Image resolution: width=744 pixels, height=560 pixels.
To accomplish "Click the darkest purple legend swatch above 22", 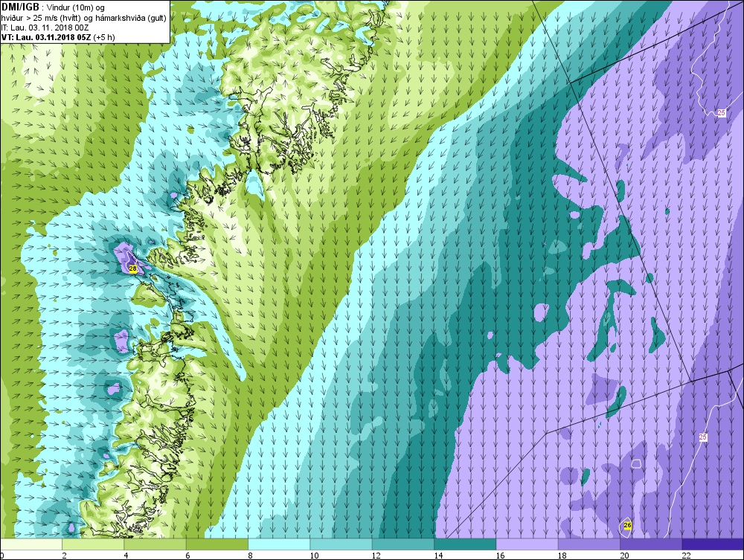I will click(x=713, y=544).
